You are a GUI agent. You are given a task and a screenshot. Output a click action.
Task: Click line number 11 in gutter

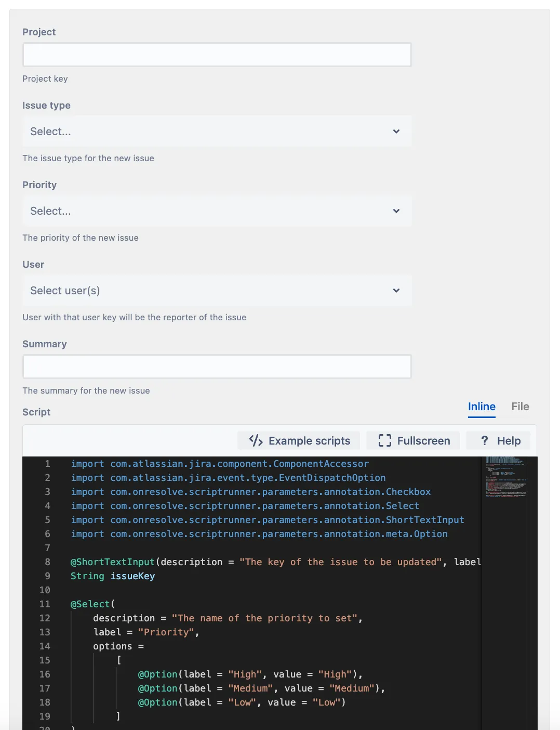point(45,604)
